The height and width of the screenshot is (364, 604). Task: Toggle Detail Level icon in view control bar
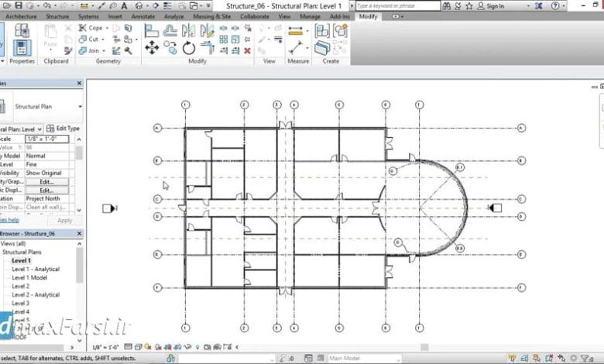click(129, 347)
